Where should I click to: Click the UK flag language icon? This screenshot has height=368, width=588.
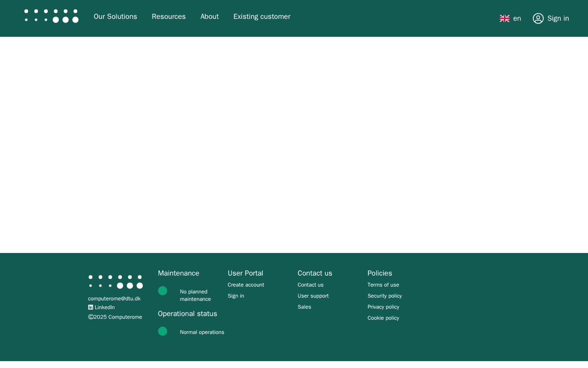click(504, 18)
